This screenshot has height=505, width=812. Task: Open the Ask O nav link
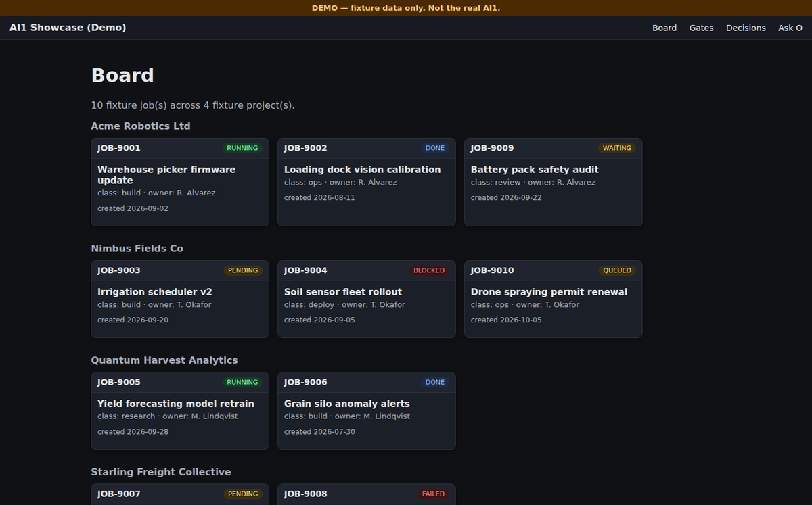[x=790, y=28]
